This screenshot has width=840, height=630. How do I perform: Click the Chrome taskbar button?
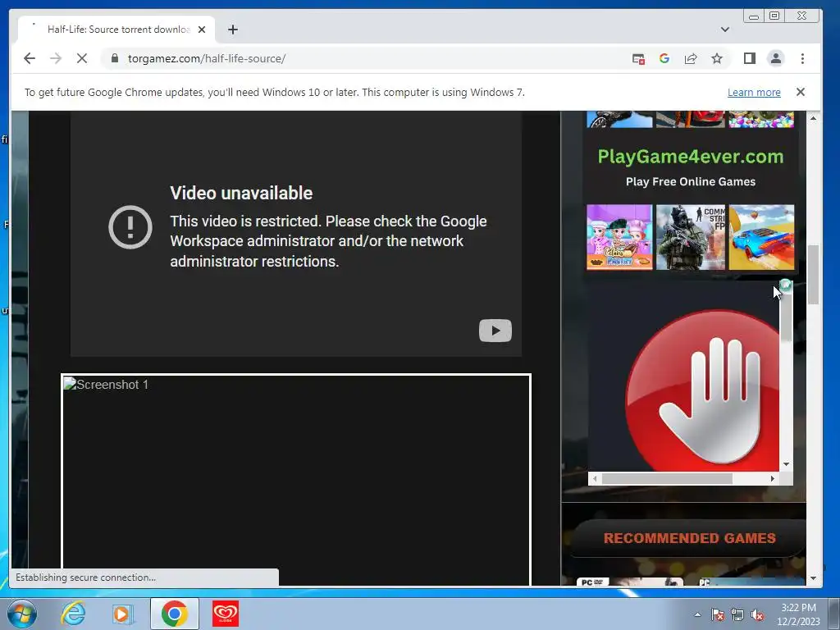coord(174,614)
